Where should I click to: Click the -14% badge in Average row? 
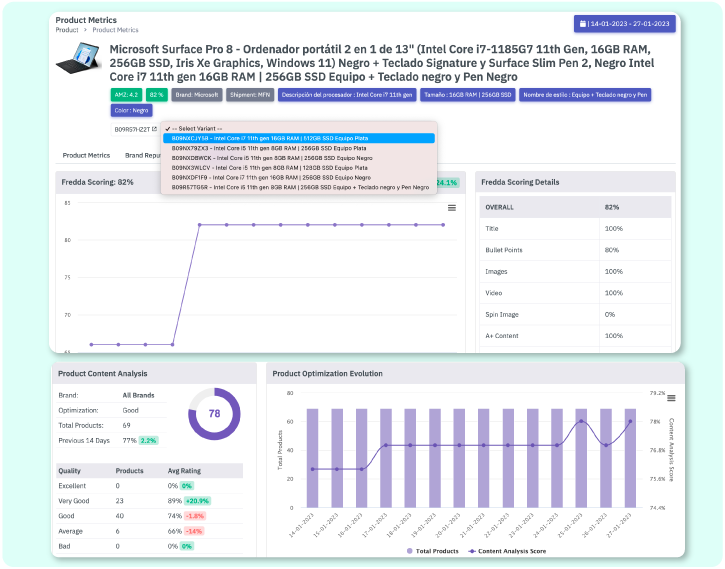coord(194,531)
